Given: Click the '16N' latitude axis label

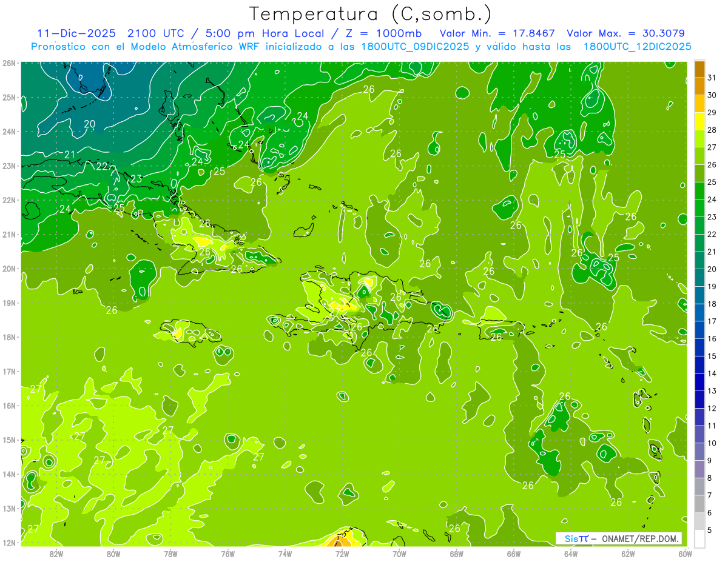Looking at the screenshot, I should coord(8,406).
